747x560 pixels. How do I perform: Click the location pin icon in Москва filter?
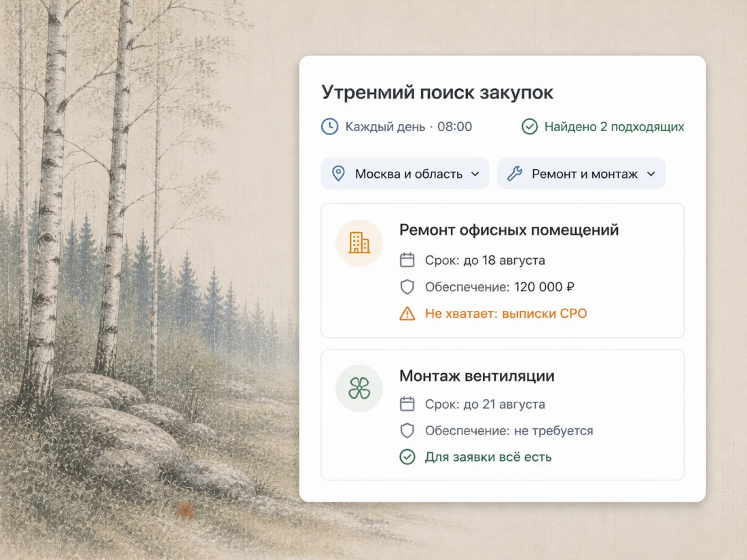click(338, 173)
